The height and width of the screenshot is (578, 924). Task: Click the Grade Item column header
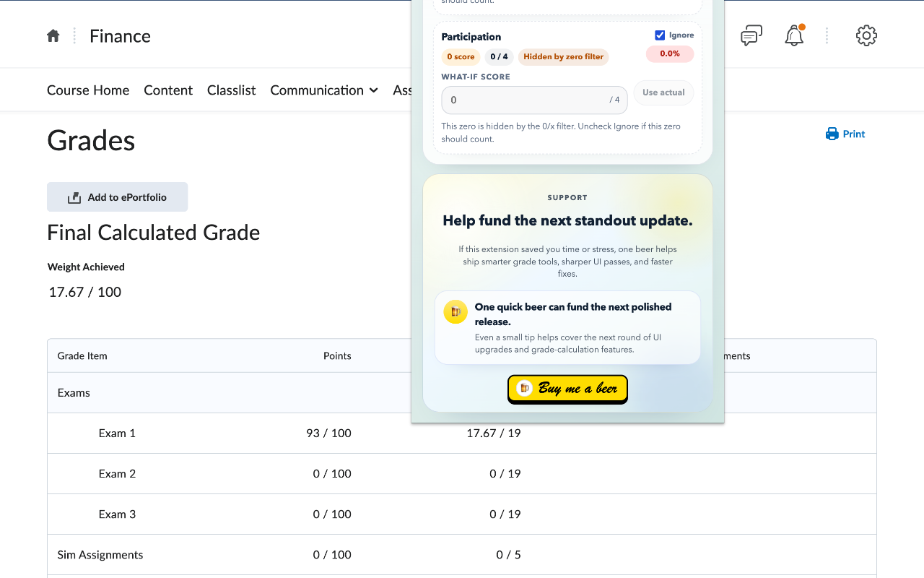click(x=82, y=356)
